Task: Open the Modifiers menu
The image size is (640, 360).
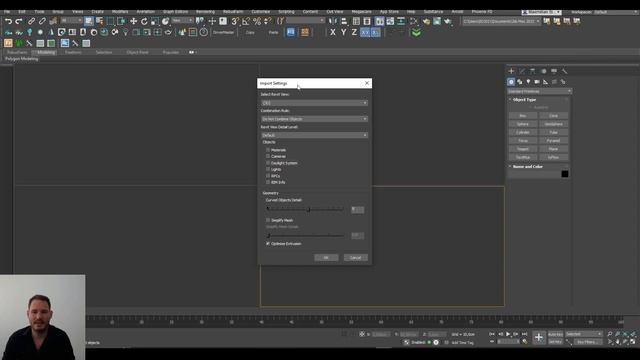Action: point(120,12)
